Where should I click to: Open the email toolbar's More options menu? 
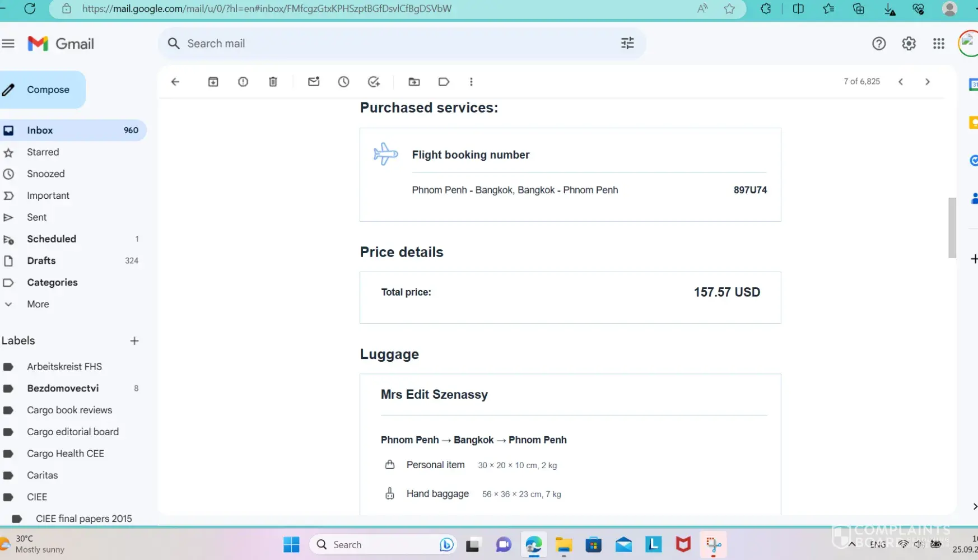coord(471,82)
